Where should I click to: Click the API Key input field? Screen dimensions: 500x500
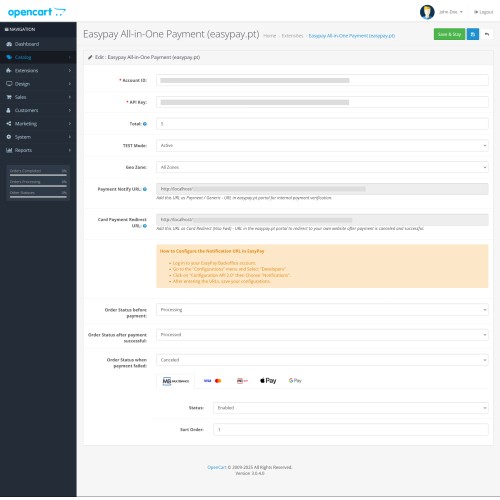coord(322,102)
